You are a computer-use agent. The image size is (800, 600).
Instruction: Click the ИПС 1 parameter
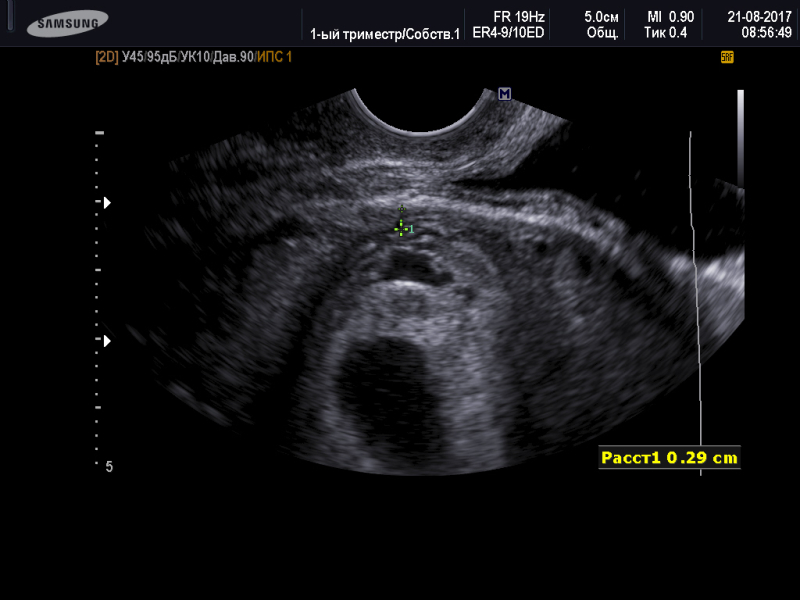click(x=274, y=57)
